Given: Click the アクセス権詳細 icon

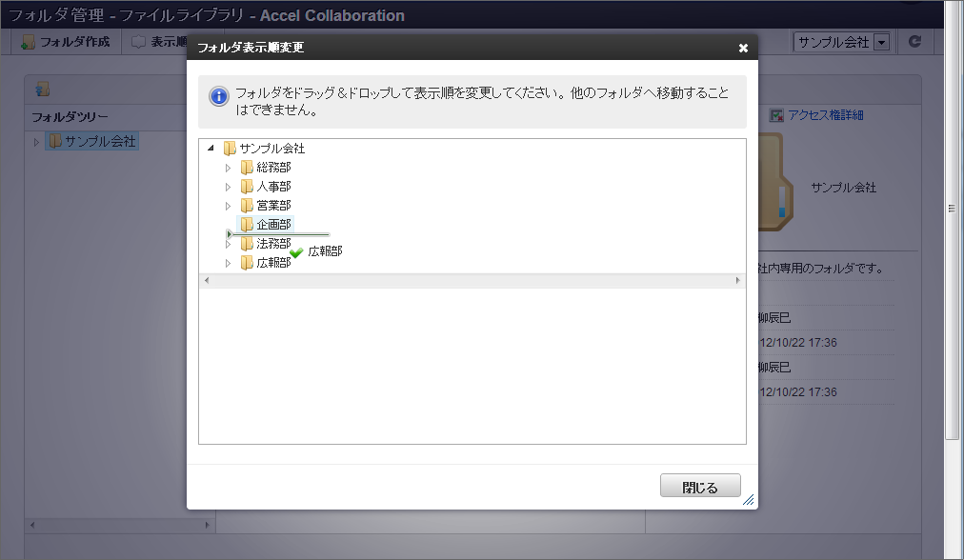Looking at the screenshot, I should [x=776, y=115].
